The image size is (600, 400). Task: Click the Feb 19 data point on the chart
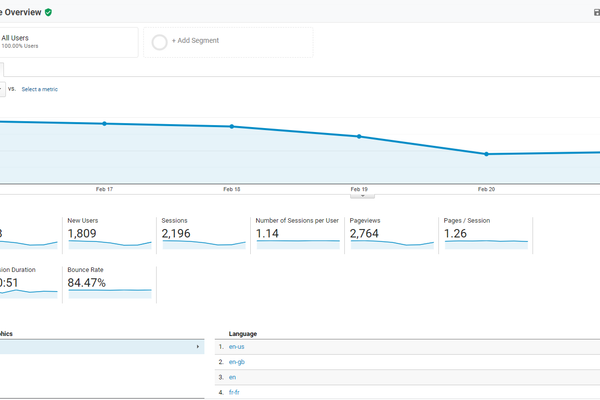tap(359, 136)
